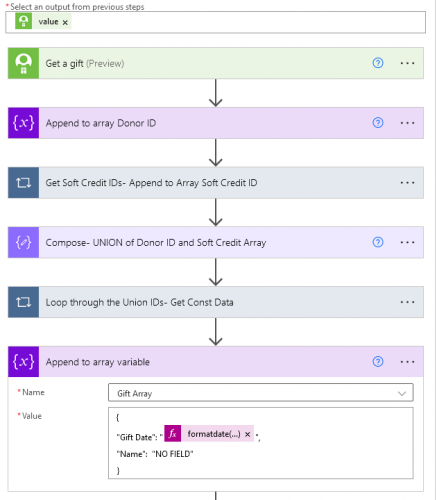Viewport: 437px width, 500px height.
Task: Open help for Compose UNION step
Action: click(x=378, y=242)
